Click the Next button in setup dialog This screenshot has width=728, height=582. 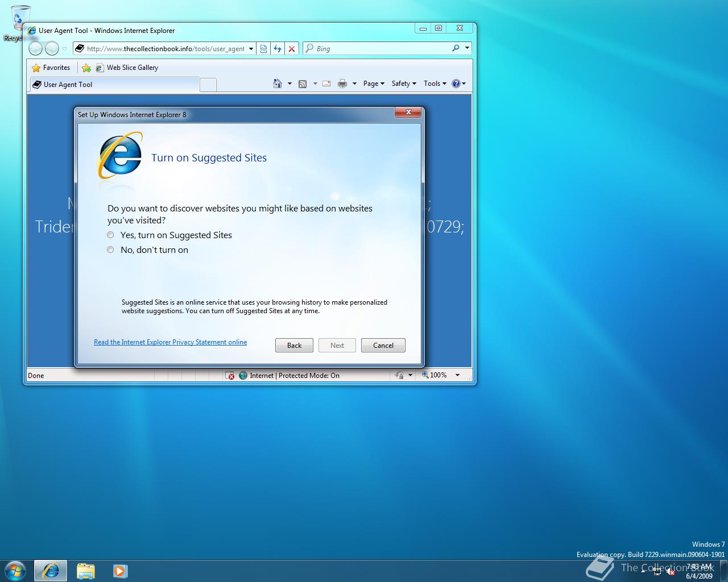(337, 346)
